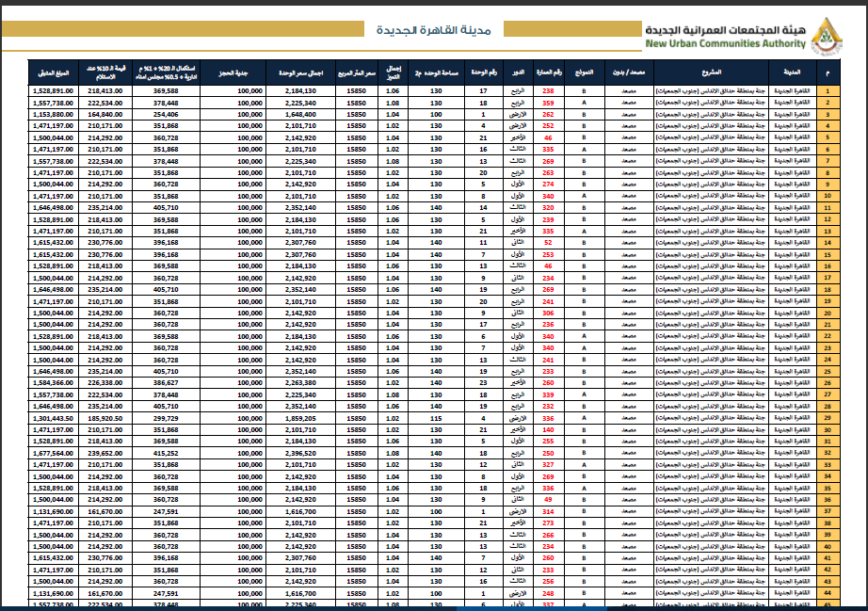
Task: Click the serial number cell of row 20
Action: [x=828, y=314]
